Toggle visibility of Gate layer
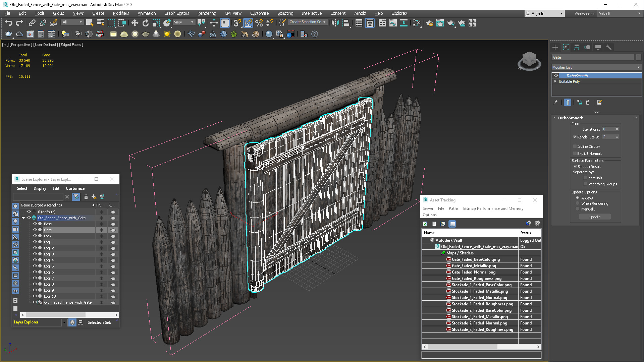 tap(35, 229)
